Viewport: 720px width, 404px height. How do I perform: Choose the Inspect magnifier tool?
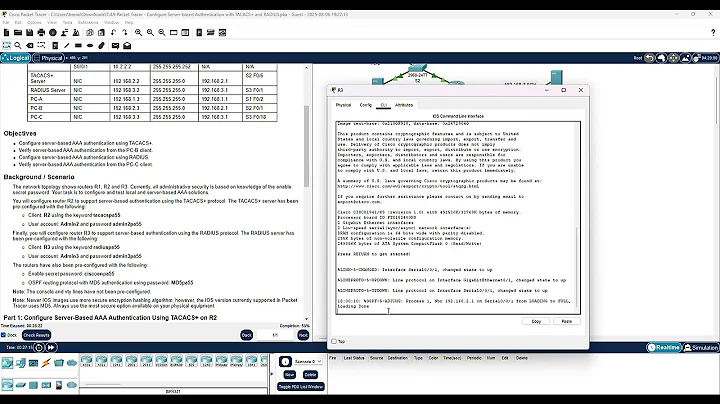[x=18, y=45]
